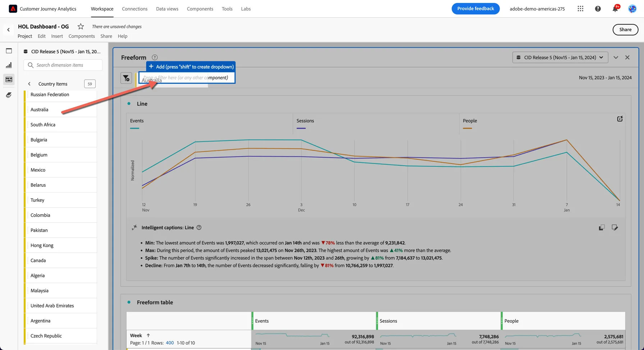Switch to the Data views tab

click(x=167, y=9)
